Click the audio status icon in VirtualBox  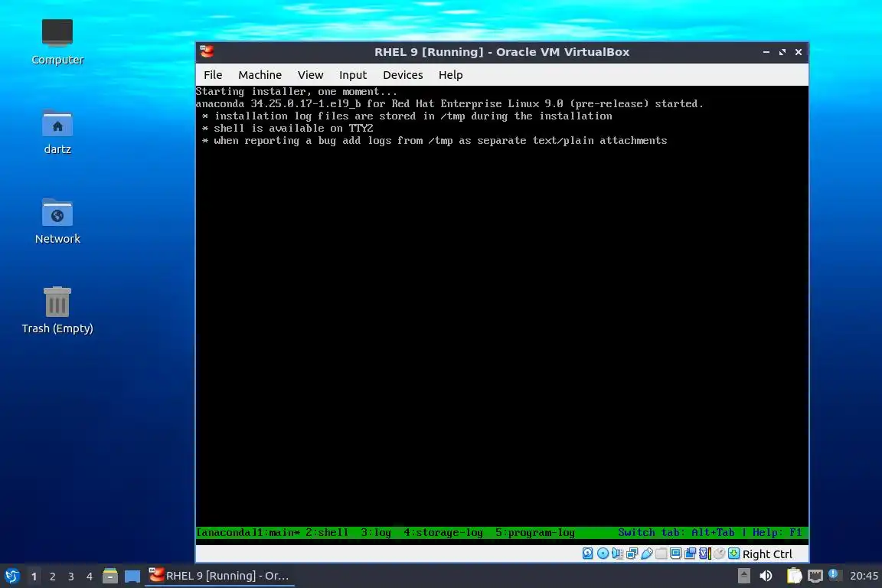tap(617, 554)
